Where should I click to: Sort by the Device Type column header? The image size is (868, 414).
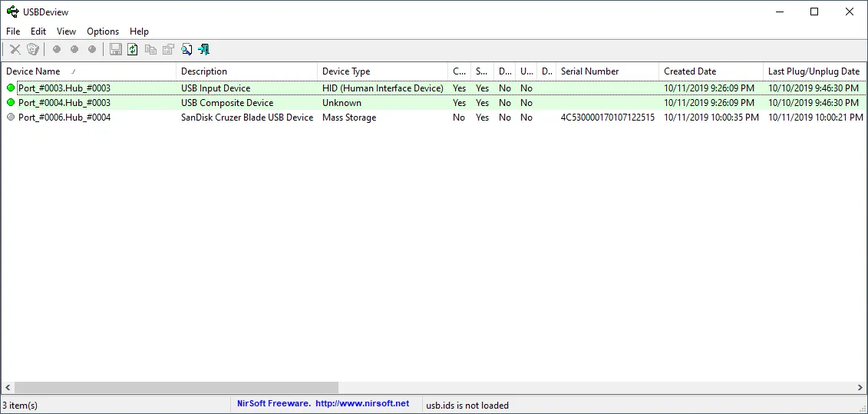coord(382,71)
